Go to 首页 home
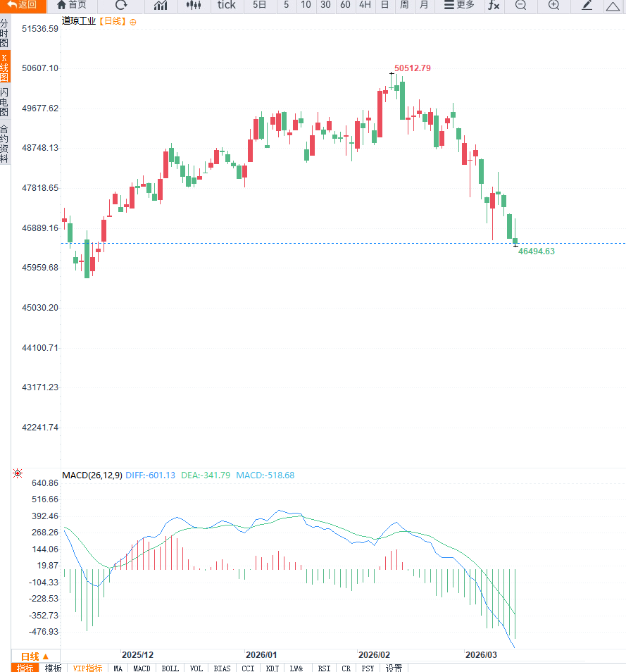 point(72,5)
